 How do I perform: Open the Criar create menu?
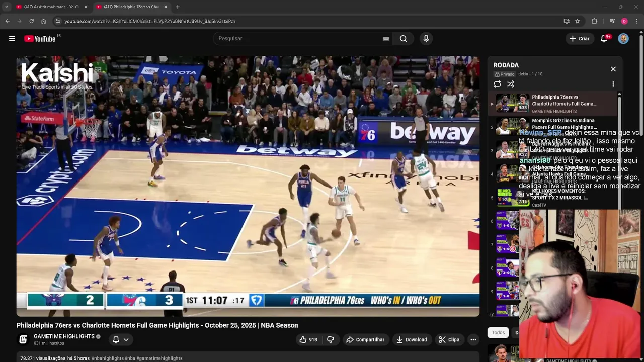pyautogui.click(x=579, y=39)
